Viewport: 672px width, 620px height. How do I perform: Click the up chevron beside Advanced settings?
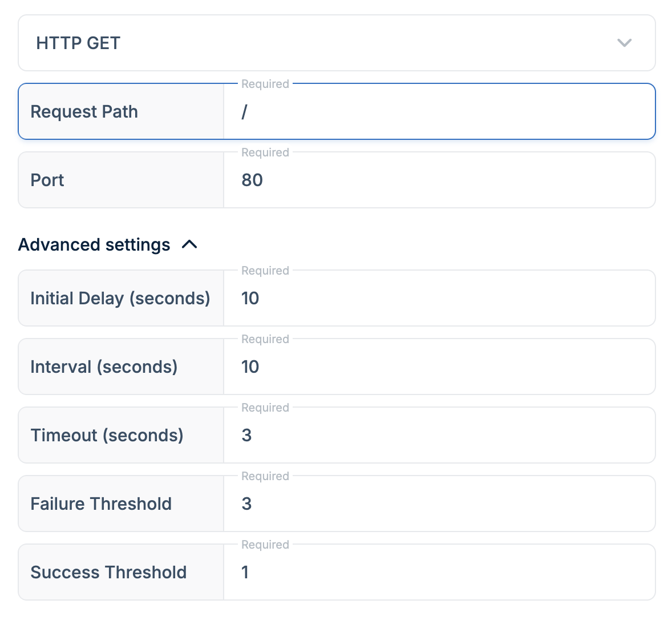pyautogui.click(x=189, y=245)
